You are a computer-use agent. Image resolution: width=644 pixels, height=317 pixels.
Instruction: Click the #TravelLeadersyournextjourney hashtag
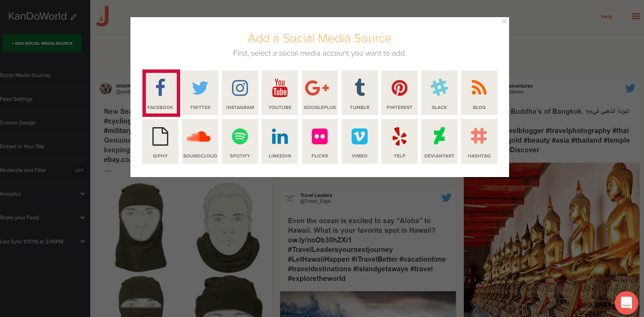coord(340,250)
